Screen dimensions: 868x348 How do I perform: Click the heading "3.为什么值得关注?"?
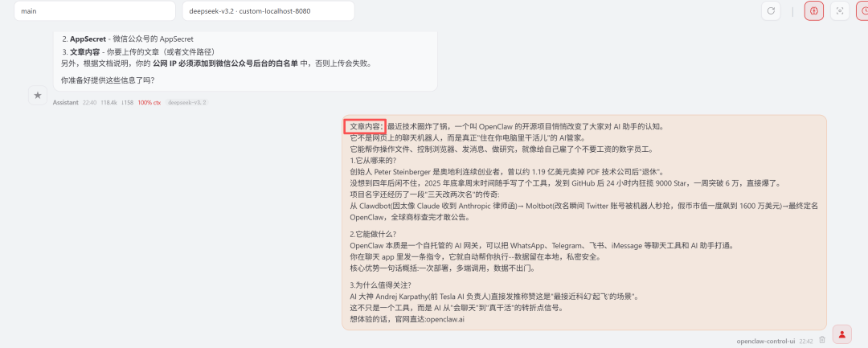(380, 285)
